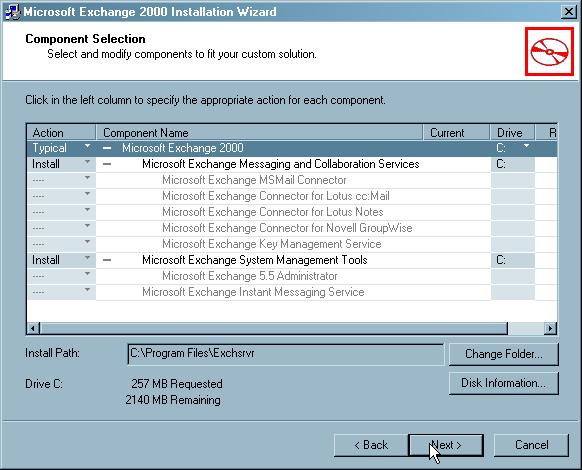582x470 pixels.
Task: Click right arrow of horizontal scrollbar
Action: [x=550, y=329]
